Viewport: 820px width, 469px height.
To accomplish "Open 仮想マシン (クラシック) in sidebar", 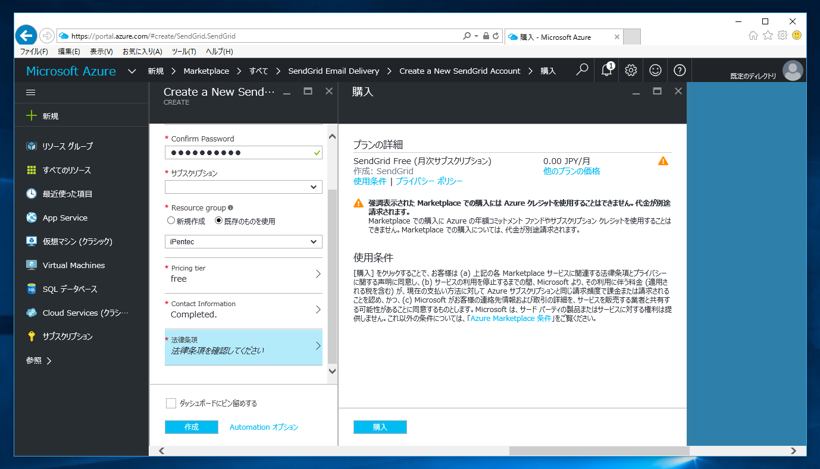I will [x=77, y=242].
